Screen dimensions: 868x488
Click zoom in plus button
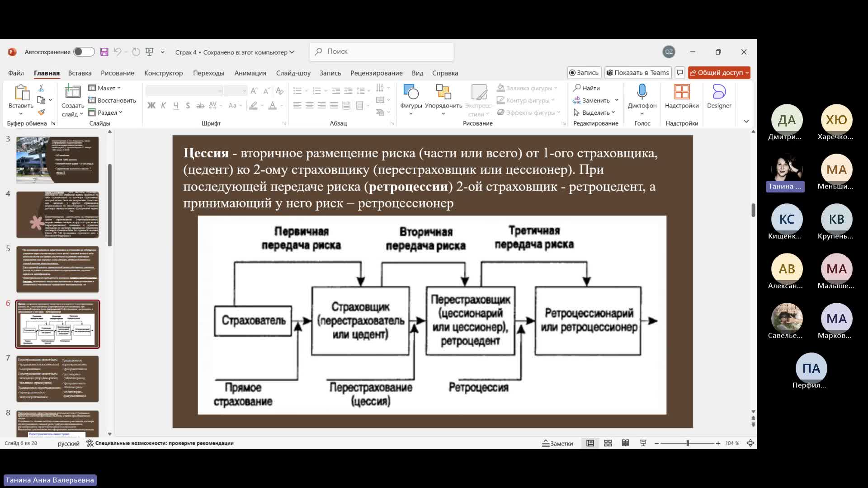coord(718,443)
